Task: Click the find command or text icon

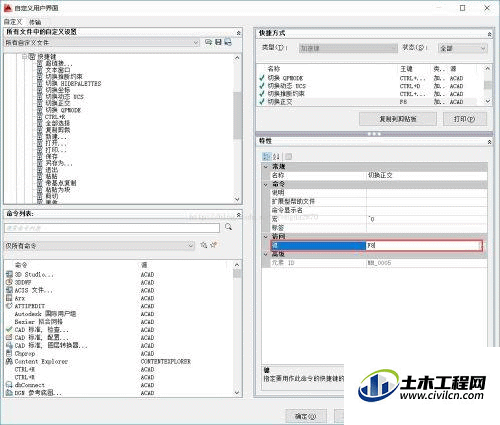Action: pyautogui.click(x=204, y=245)
